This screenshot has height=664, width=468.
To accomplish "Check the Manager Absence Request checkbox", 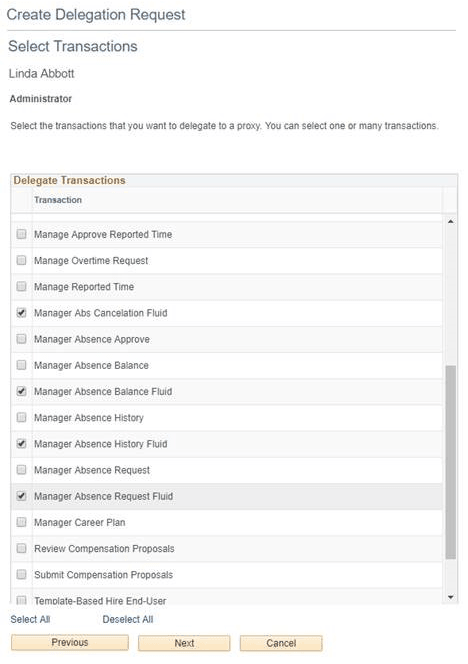I will [x=21, y=470].
